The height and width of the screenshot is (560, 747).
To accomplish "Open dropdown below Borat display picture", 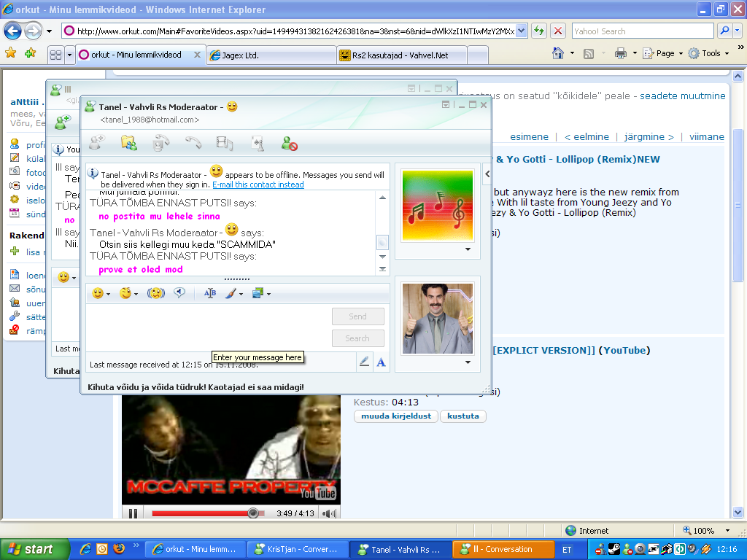I will coord(468,362).
